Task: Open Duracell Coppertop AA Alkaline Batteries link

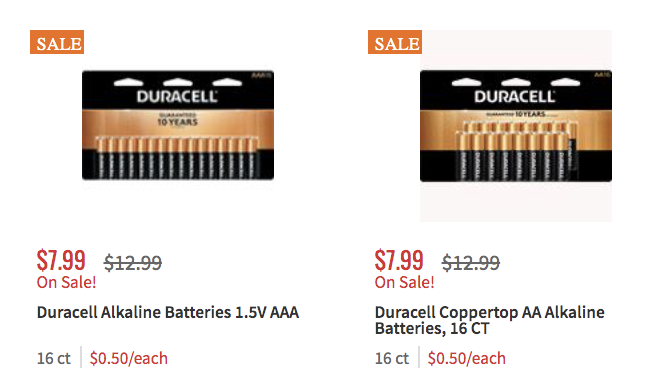Action: [489, 320]
